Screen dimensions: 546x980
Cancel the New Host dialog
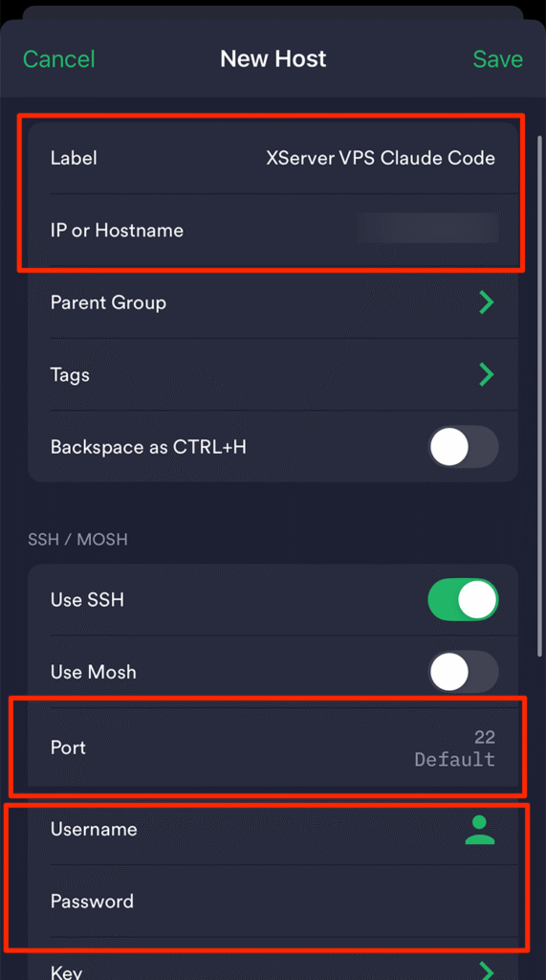point(58,59)
